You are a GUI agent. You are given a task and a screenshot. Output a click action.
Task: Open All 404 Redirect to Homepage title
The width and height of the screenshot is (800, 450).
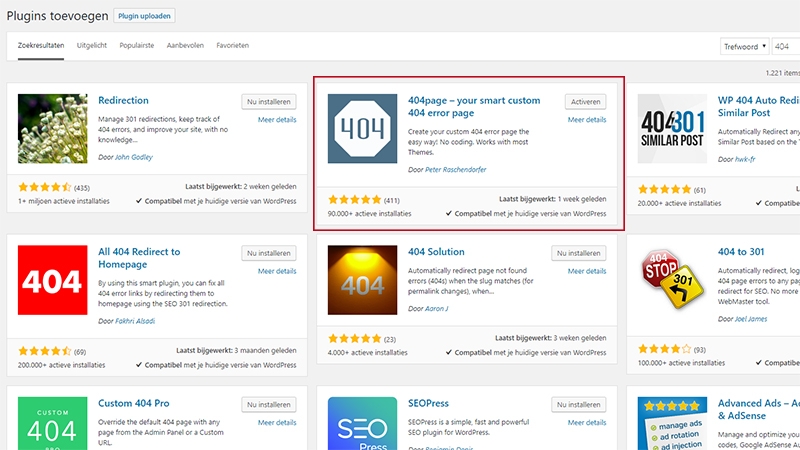click(139, 258)
